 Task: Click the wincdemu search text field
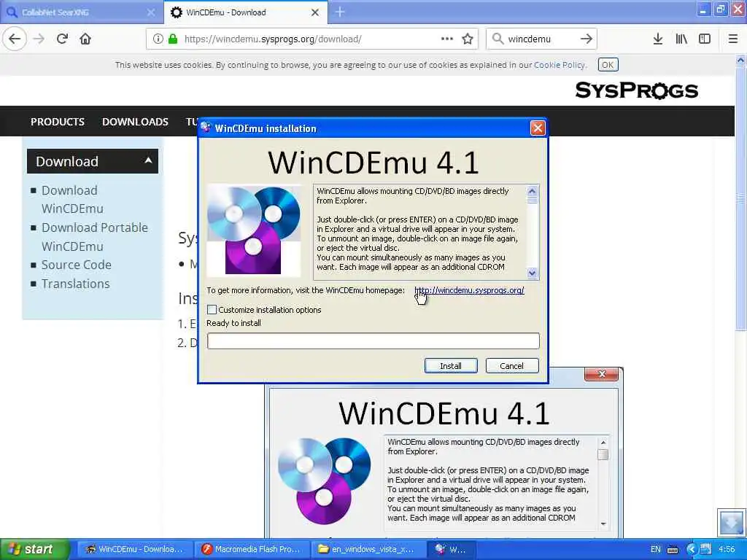pyautogui.click(x=541, y=39)
